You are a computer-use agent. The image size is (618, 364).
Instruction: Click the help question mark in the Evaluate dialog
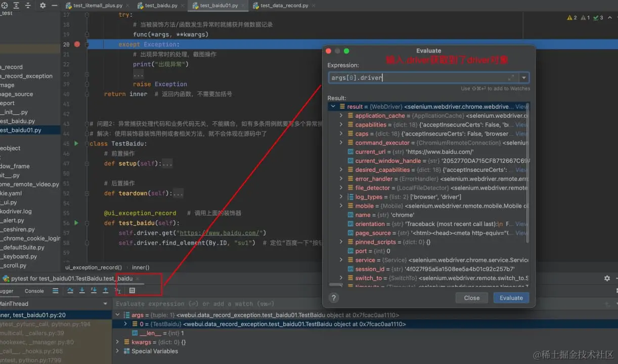[x=334, y=298]
